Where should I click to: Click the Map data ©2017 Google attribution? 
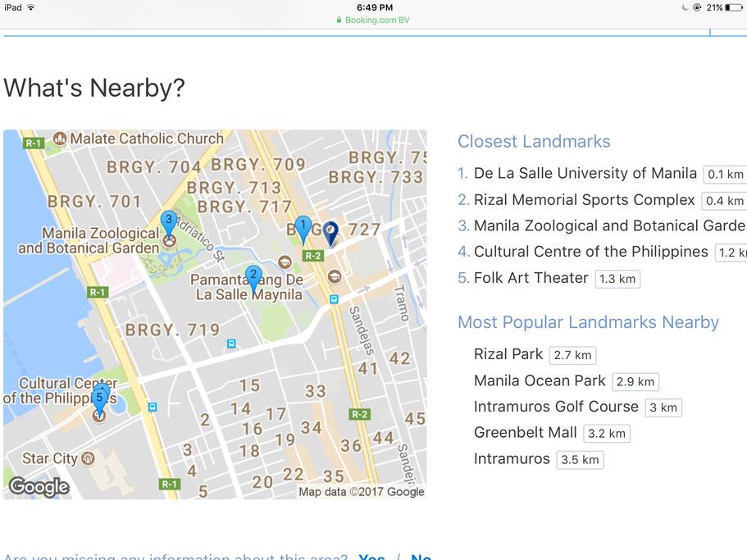[x=362, y=492]
